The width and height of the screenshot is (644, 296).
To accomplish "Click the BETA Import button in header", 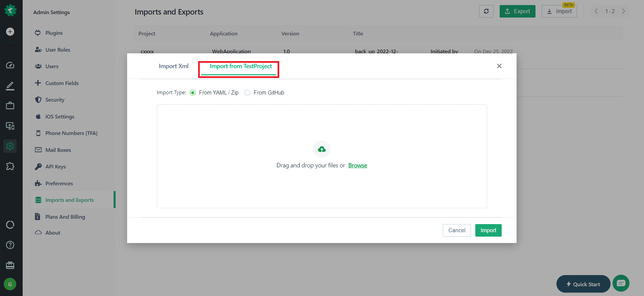I will (559, 11).
